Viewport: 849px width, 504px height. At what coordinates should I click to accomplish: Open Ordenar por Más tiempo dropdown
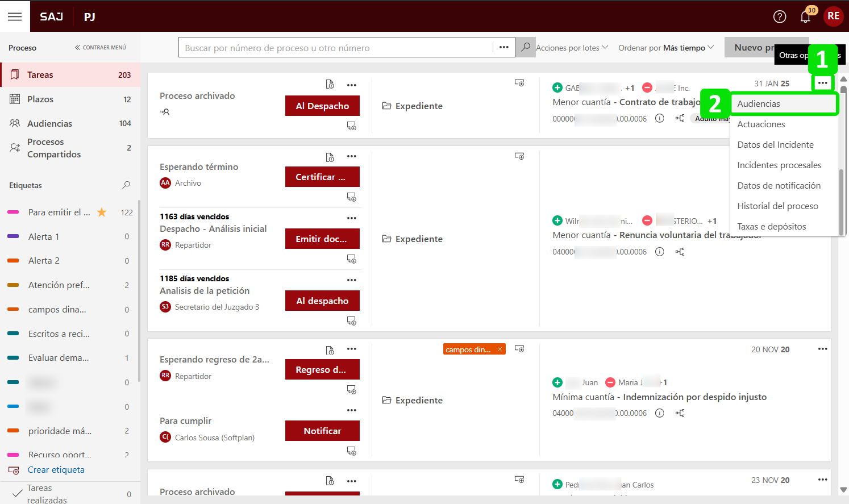point(665,48)
